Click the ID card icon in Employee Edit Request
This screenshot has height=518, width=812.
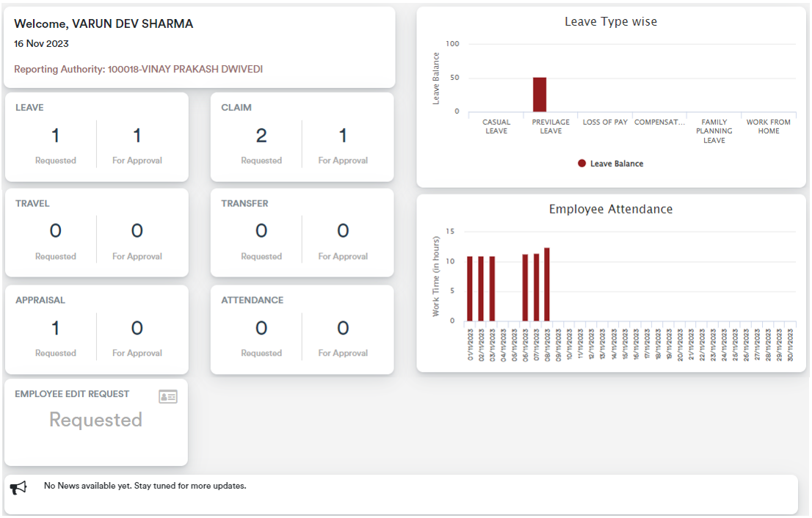click(x=168, y=397)
